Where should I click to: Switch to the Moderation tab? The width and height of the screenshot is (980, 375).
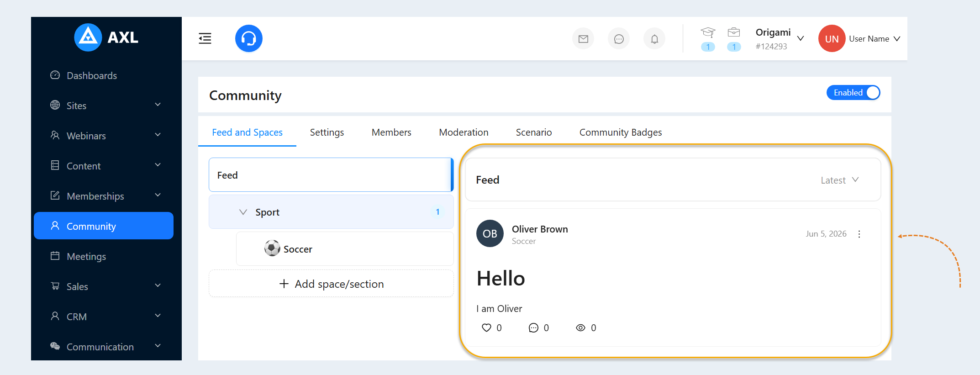pyautogui.click(x=464, y=132)
